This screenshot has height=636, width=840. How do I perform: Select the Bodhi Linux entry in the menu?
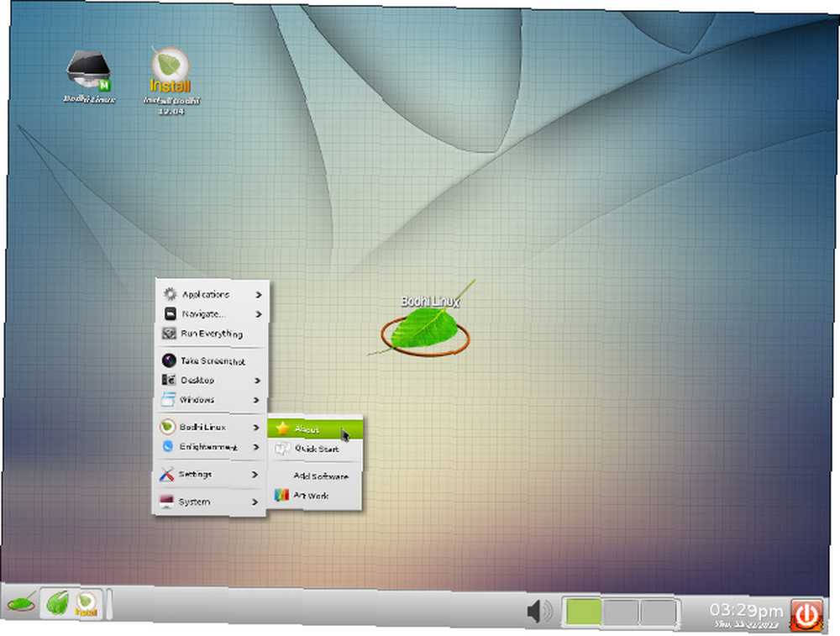pos(210,427)
